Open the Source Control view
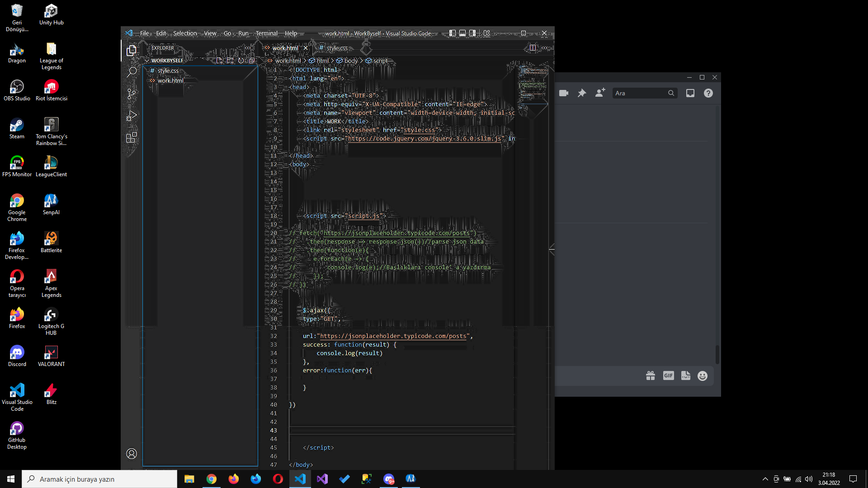The height and width of the screenshot is (488, 868). (132, 94)
